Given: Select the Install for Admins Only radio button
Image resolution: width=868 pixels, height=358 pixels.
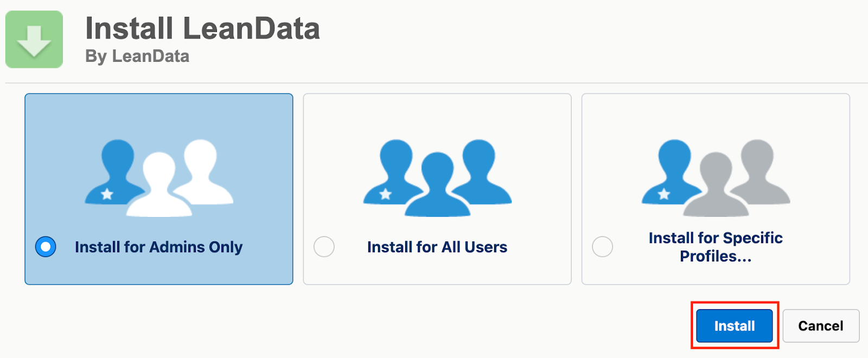Looking at the screenshot, I should pos(46,247).
